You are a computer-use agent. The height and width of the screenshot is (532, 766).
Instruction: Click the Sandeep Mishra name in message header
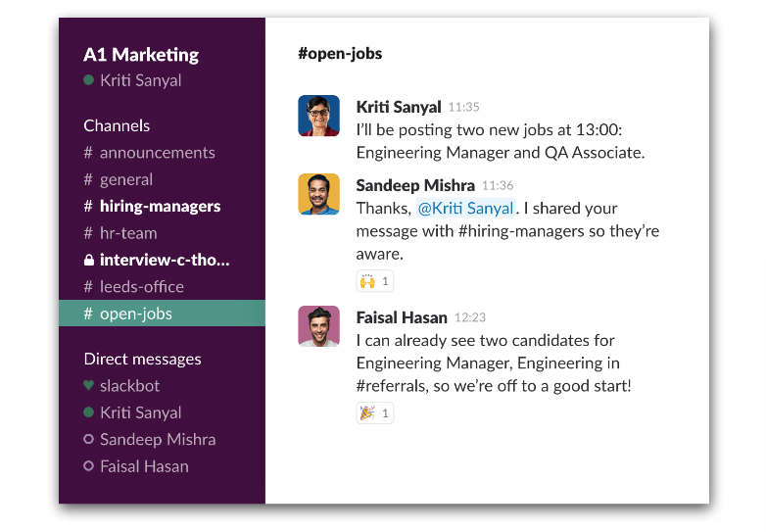[x=415, y=185]
